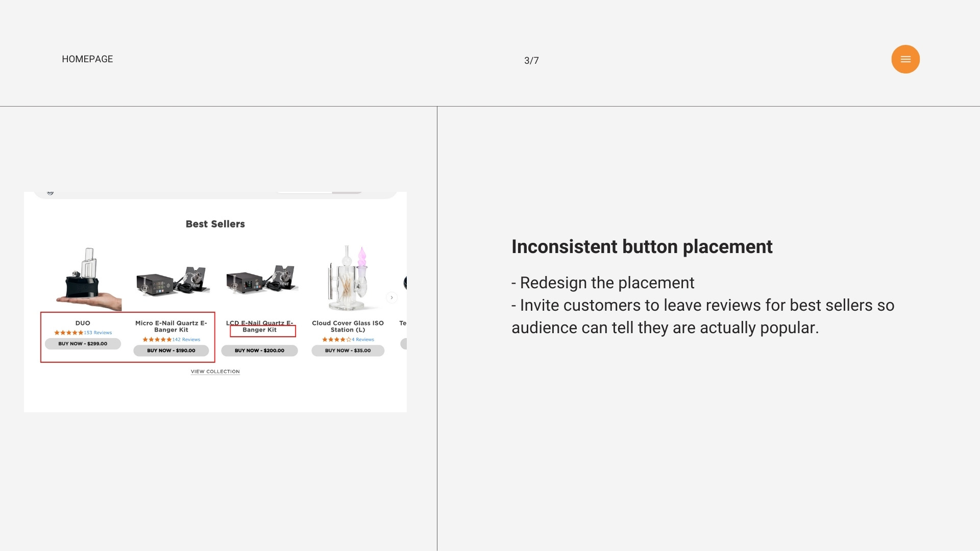Open the VIEW COLLECTION link

pos(215,371)
